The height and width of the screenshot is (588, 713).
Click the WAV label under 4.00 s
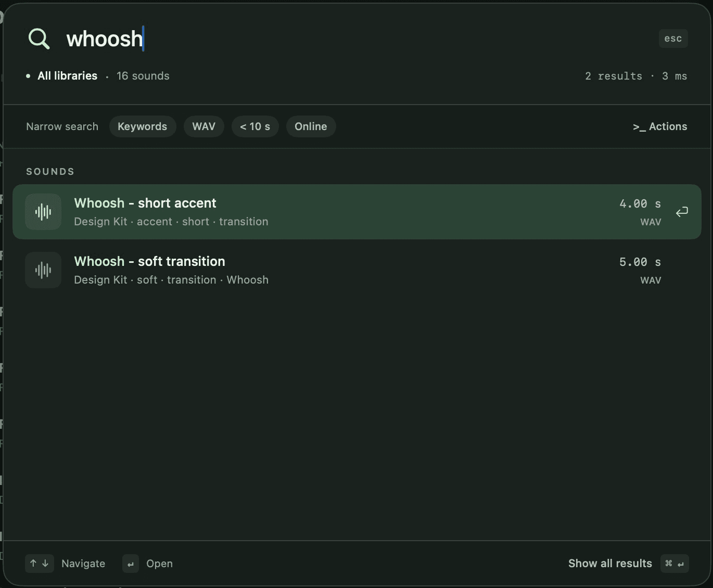click(x=651, y=222)
